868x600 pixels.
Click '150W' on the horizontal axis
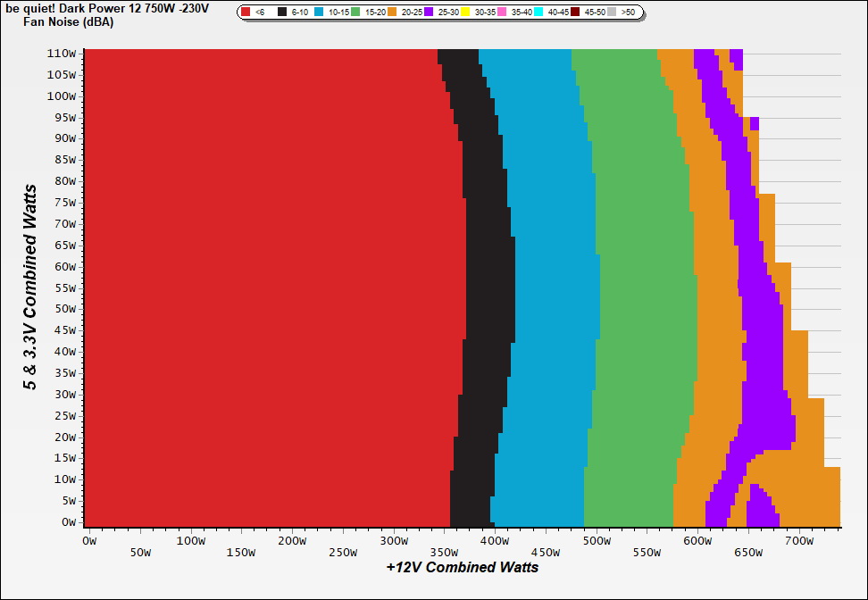coord(241,553)
